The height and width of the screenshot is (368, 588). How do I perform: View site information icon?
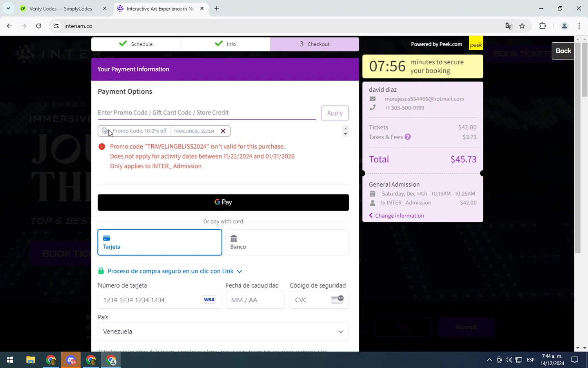point(56,26)
